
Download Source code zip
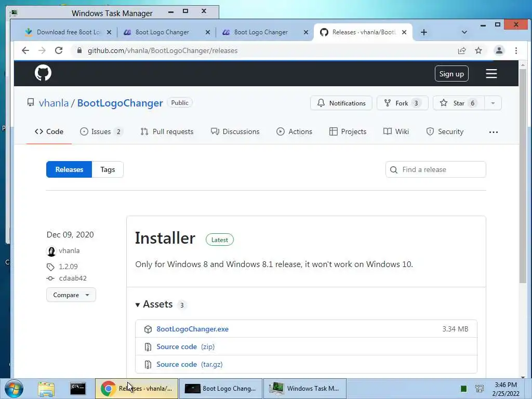[x=185, y=347]
